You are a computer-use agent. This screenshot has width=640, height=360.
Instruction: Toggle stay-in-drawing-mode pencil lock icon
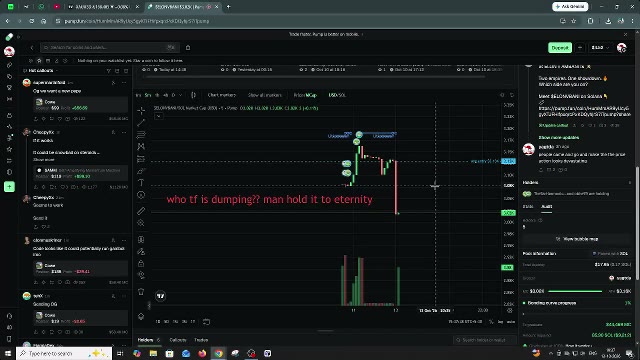point(141,251)
